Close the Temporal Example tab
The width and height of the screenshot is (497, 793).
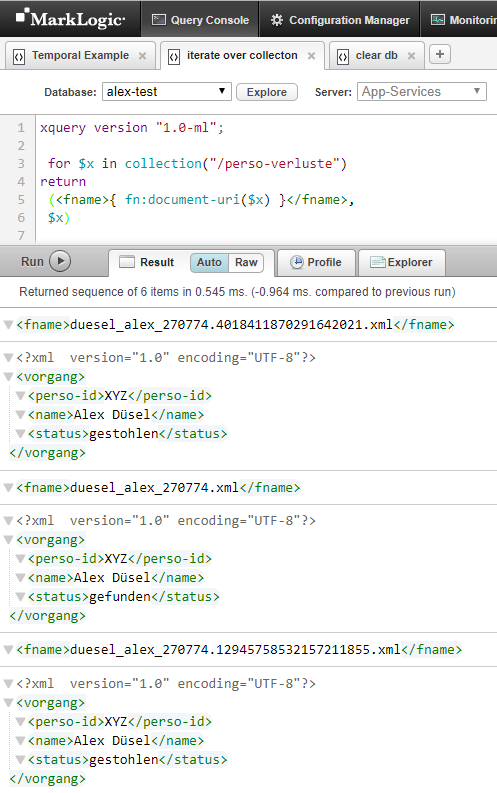click(x=143, y=56)
